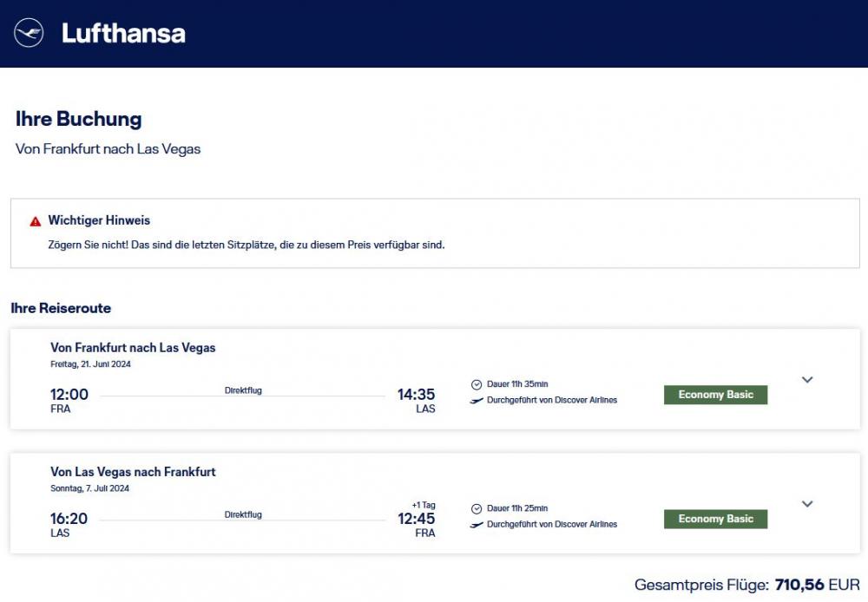
Task: Expand the Las Vegas to Frankfurt flight details
Action: coord(807,504)
